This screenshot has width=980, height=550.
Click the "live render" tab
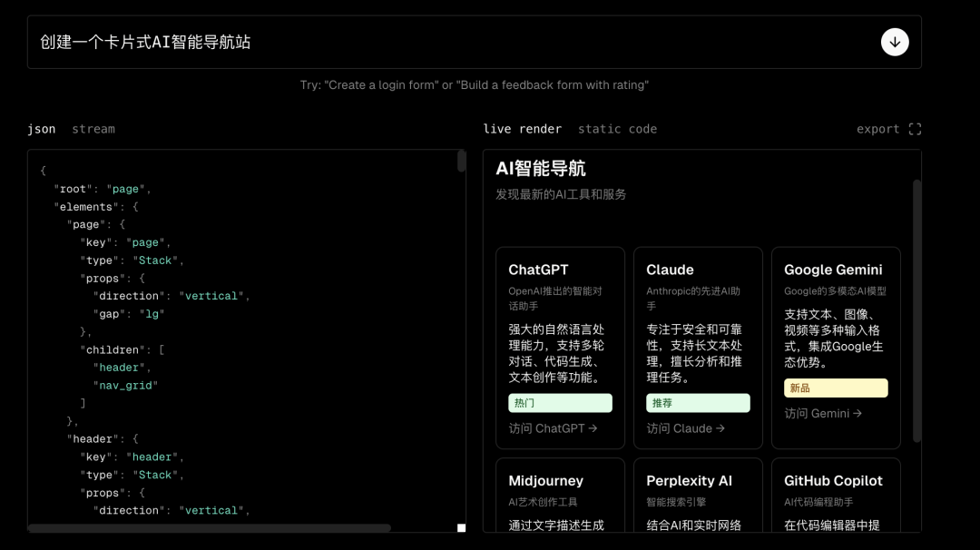click(x=523, y=128)
